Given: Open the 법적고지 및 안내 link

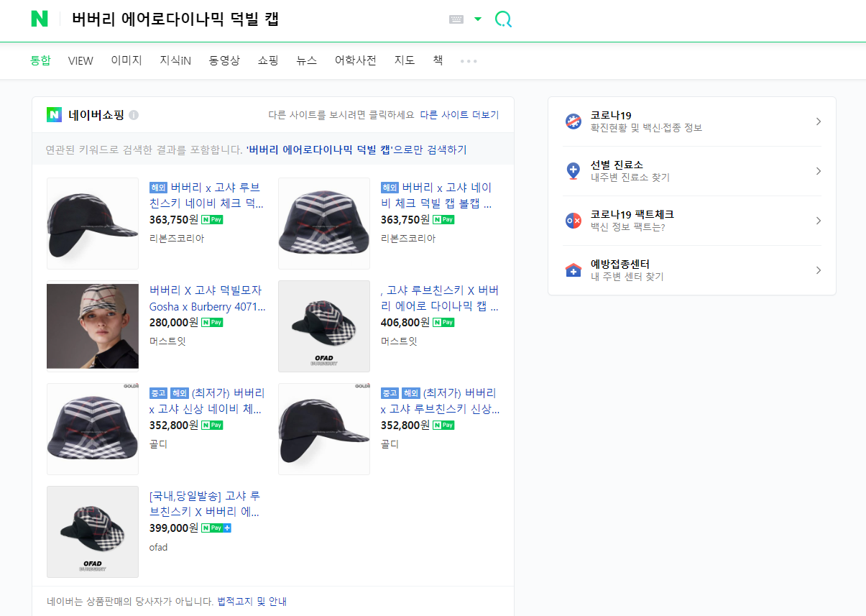Looking at the screenshot, I should pos(252,602).
